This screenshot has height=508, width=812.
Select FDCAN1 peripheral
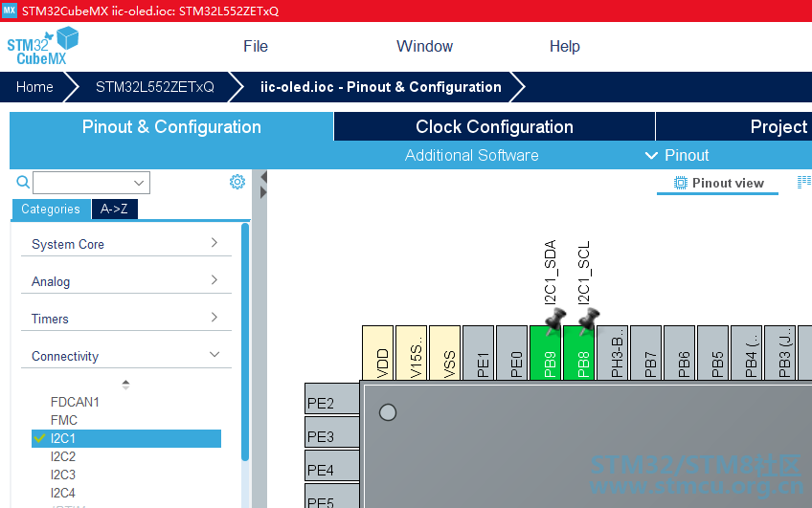pos(75,402)
